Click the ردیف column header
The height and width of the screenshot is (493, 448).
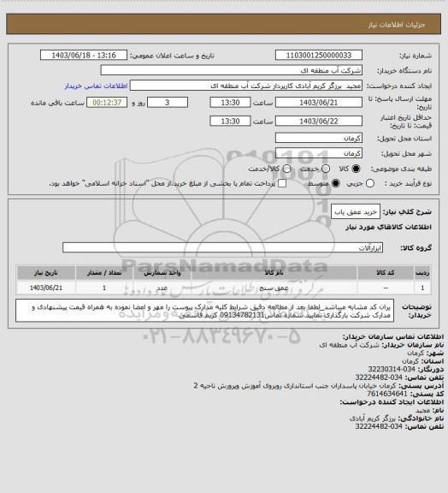(x=422, y=272)
